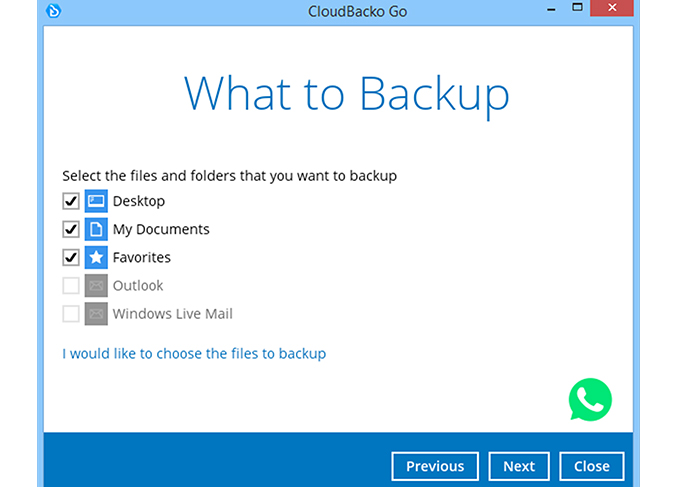Continue with the Next button
This screenshot has height=487, width=678.
coord(519,466)
